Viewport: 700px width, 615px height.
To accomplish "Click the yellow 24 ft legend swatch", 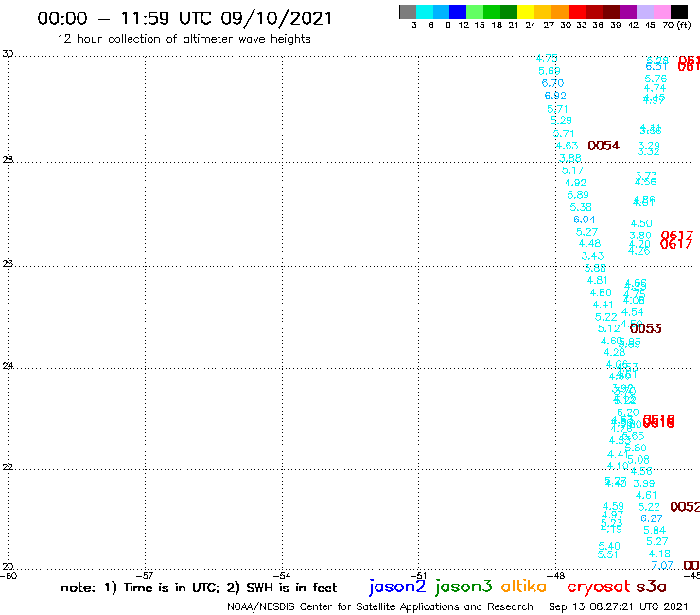I will pos(526,11).
